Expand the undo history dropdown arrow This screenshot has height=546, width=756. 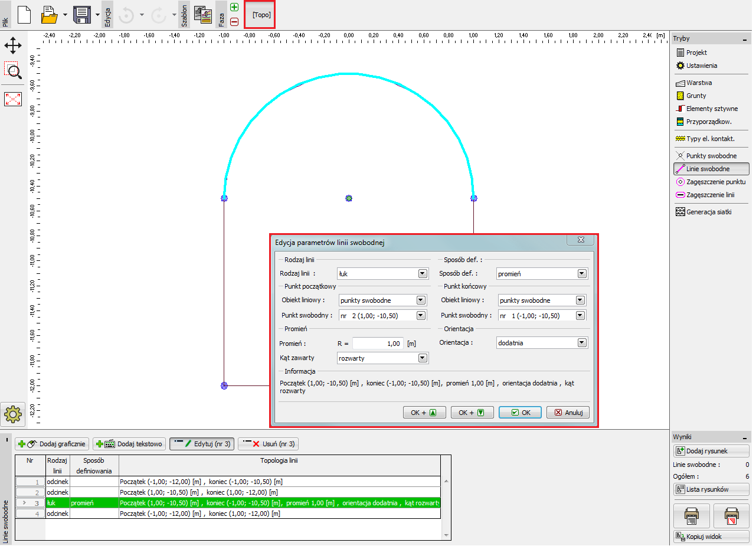point(142,15)
